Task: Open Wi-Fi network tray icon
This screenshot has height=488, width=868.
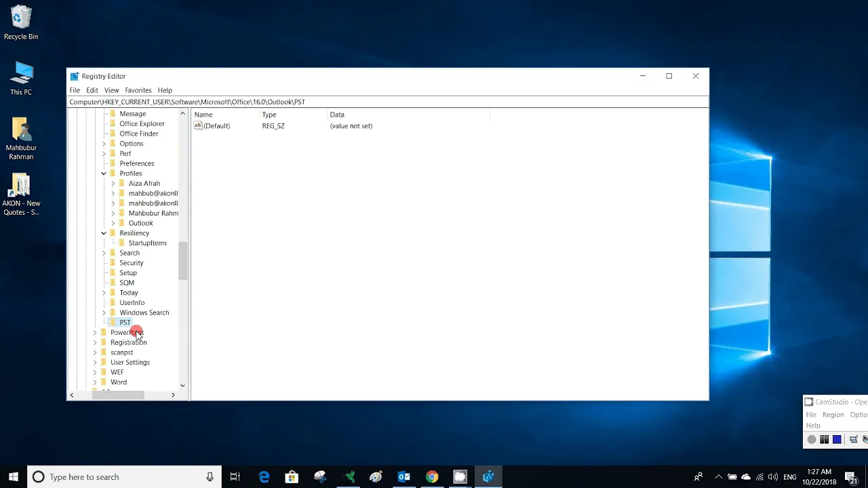Action: [759, 476]
